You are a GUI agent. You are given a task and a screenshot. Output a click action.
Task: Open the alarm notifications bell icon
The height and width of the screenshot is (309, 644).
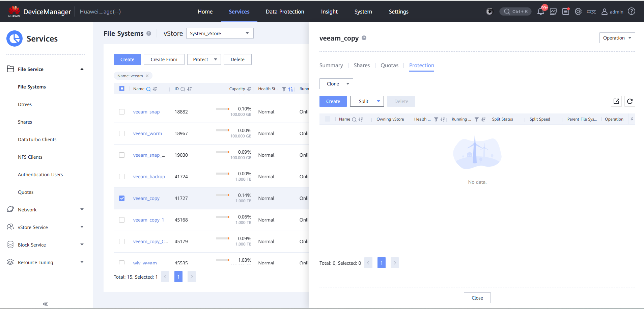(540, 12)
